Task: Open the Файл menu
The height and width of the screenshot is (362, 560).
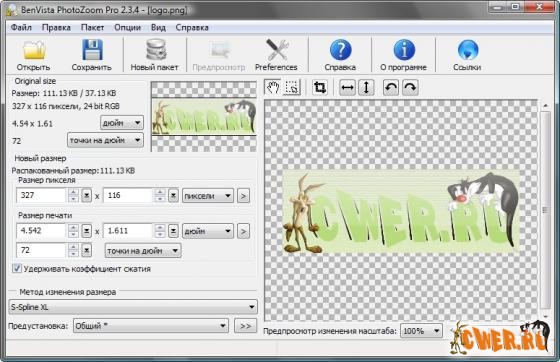Action: (x=21, y=27)
